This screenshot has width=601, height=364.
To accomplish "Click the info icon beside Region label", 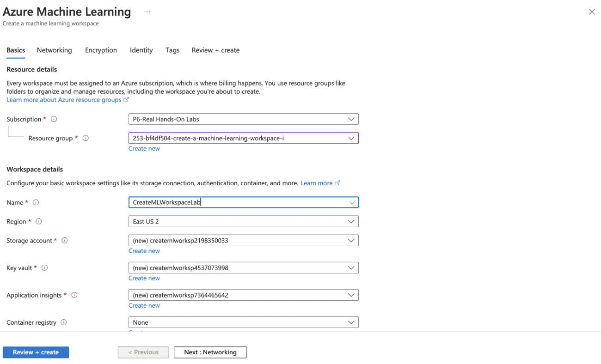I will 39,222.
